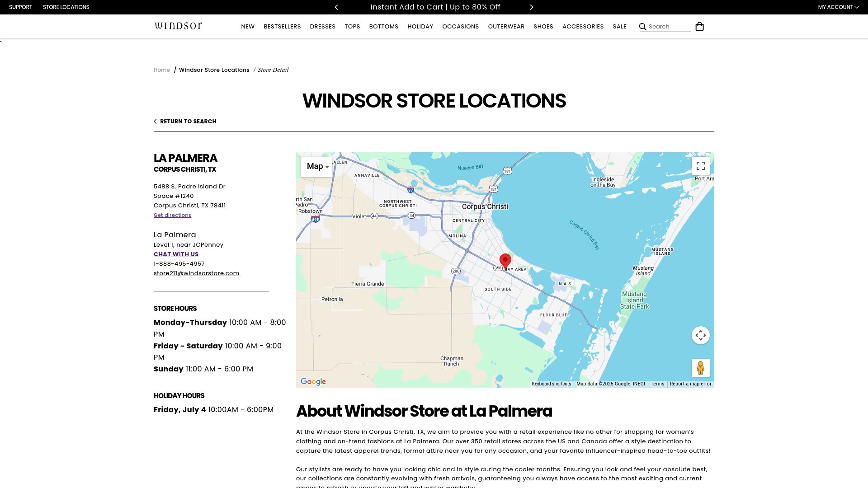Click the previous promo banner arrow
The height and width of the screenshot is (488, 868).
click(x=336, y=7)
